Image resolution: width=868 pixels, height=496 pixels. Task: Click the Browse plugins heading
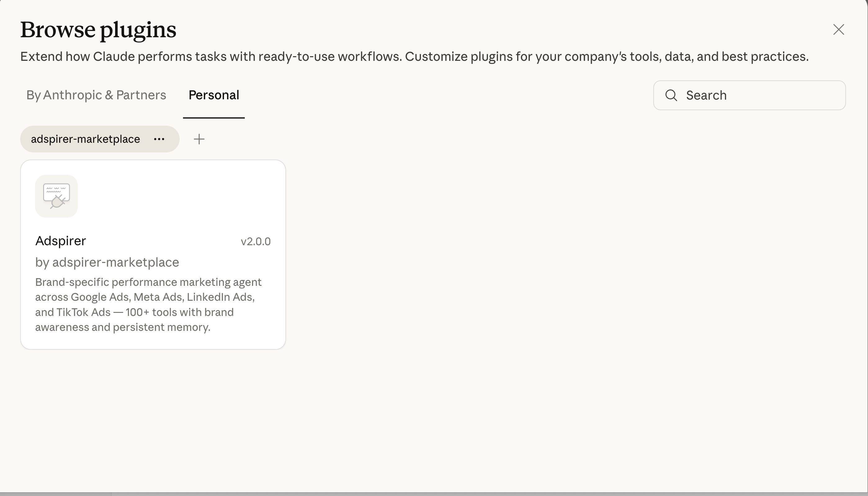click(x=98, y=29)
